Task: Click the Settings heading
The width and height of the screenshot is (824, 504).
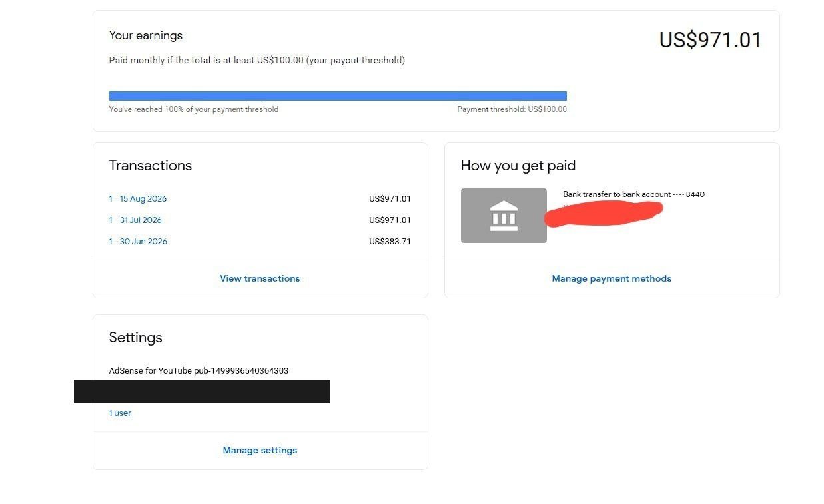Action: coord(135,338)
